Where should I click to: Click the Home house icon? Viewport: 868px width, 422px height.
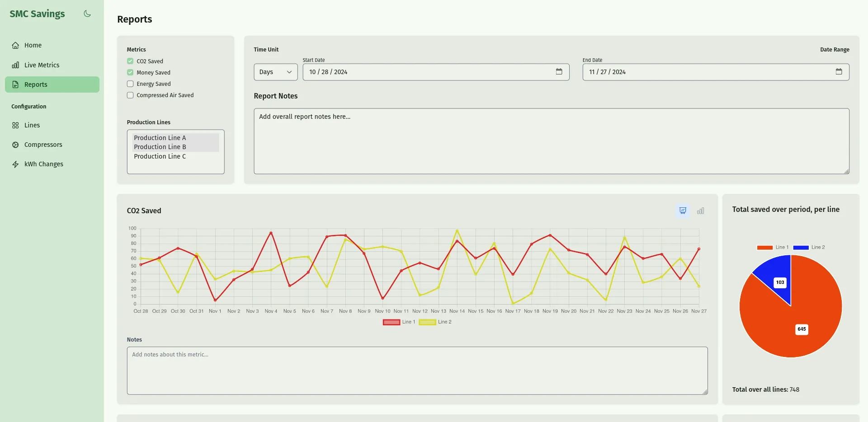tap(15, 45)
